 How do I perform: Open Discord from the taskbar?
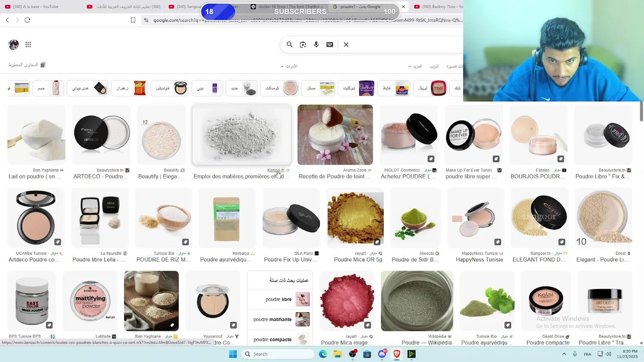point(382,354)
